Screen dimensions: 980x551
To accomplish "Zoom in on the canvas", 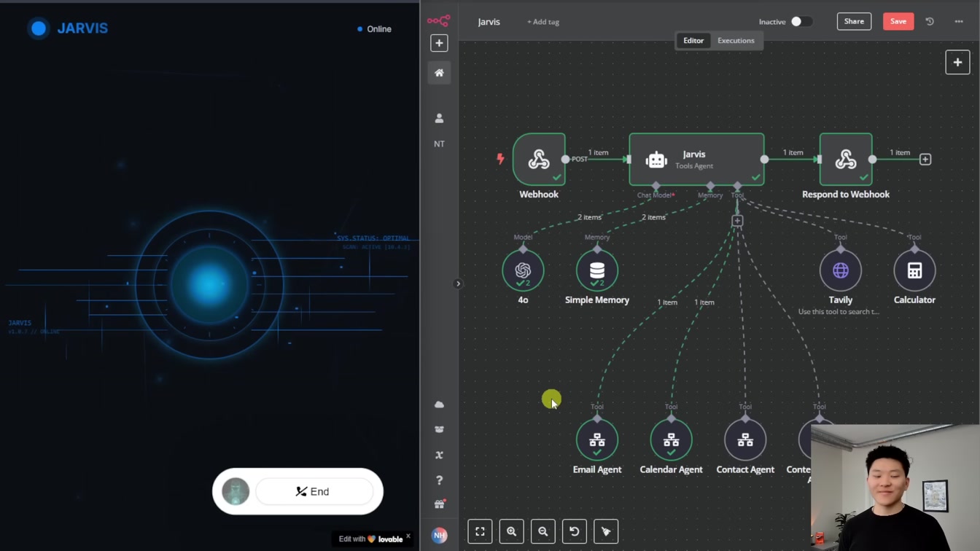I will (511, 531).
